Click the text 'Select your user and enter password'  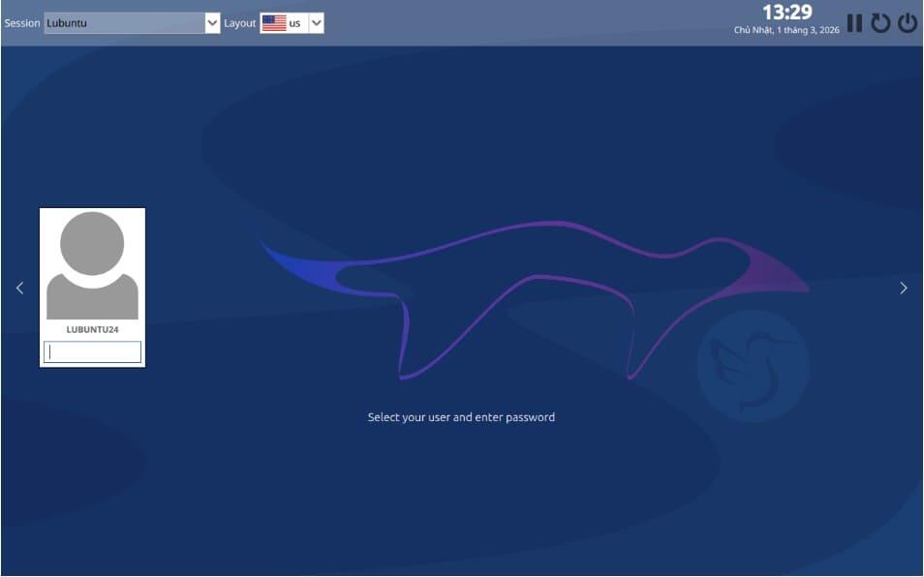pos(462,416)
